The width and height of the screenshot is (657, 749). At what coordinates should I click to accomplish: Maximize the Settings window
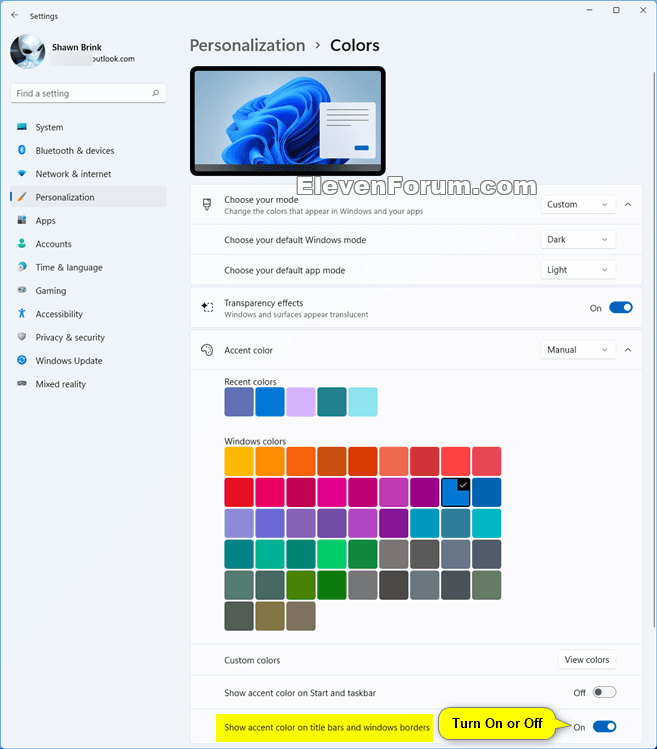[x=616, y=10]
